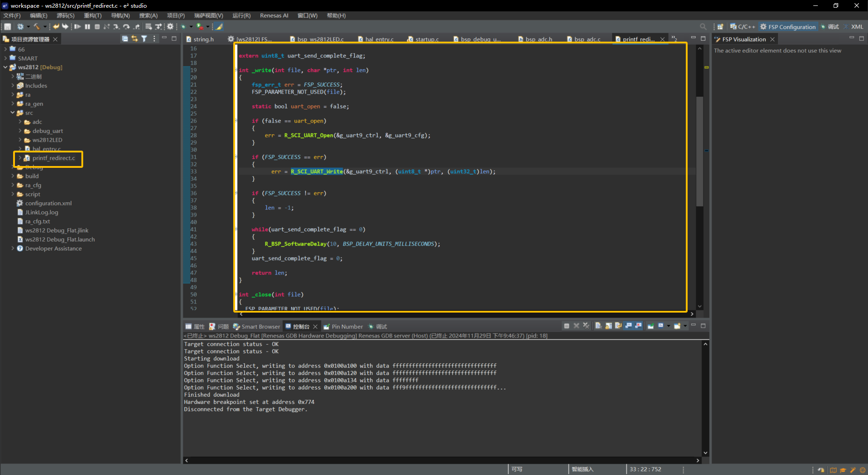Click the Terminate stop icon in main toolbar
868x475 pixels.
tap(97, 27)
